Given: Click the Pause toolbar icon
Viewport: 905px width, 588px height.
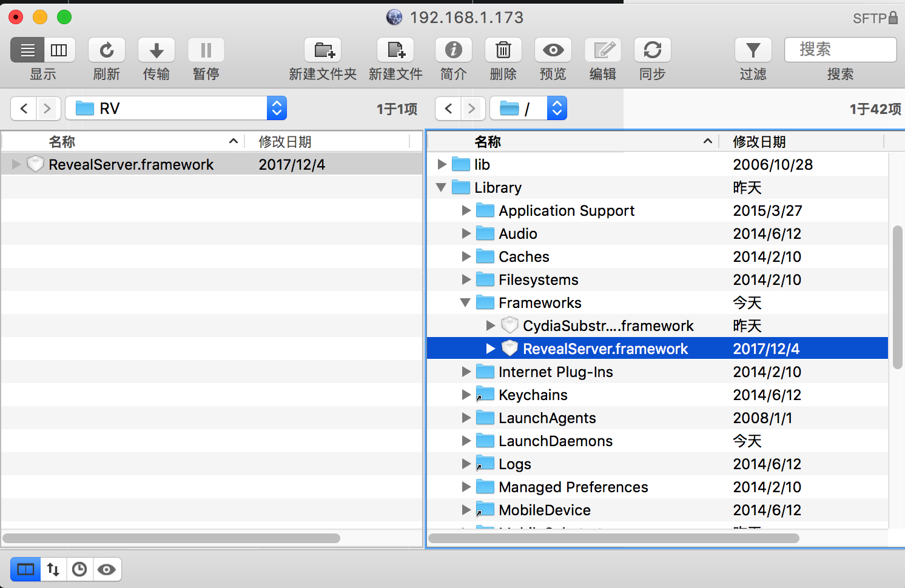Looking at the screenshot, I should click(x=206, y=50).
